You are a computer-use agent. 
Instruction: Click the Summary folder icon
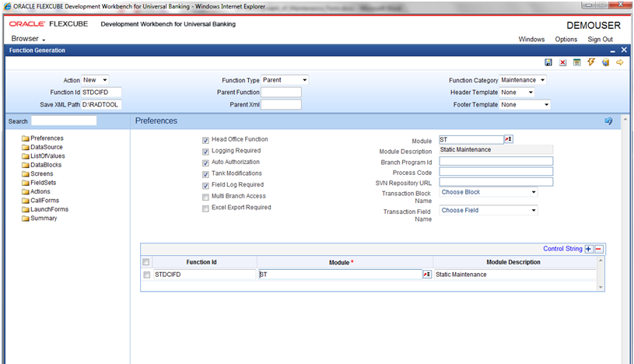click(26, 219)
